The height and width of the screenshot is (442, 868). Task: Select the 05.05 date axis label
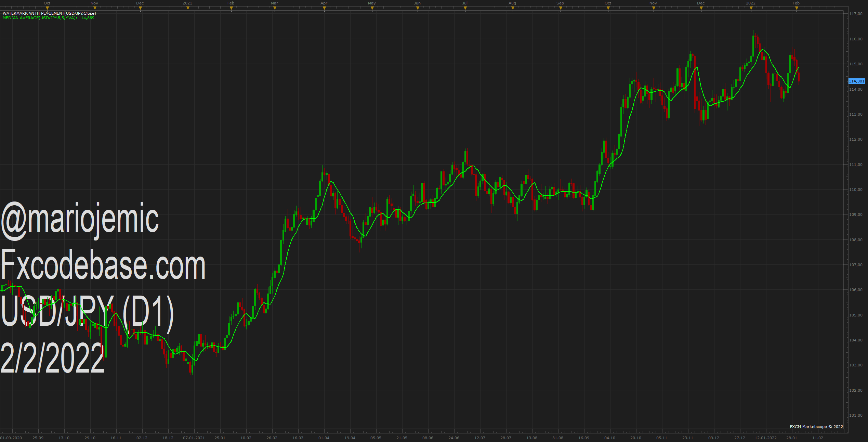coord(376,438)
